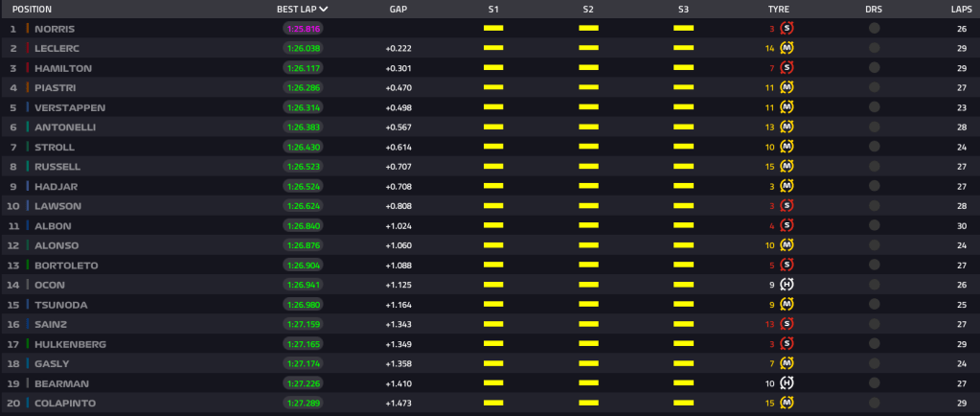Select Leclerc's 1:26.038 lap time

(x=303, y=48)
